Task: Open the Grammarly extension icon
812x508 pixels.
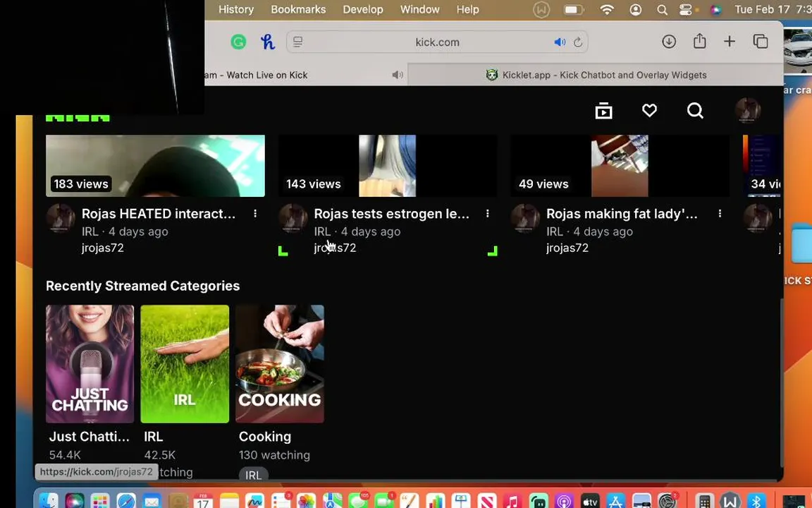Action: [x=238, y=42]
